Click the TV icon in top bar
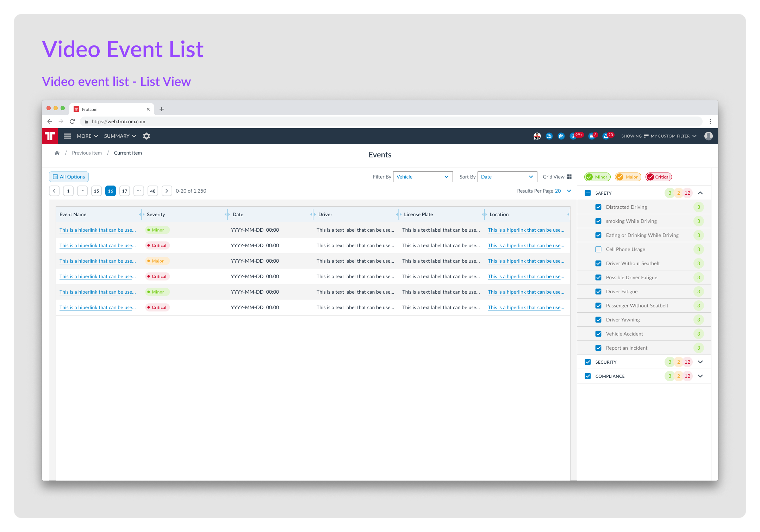 point(561,136)
